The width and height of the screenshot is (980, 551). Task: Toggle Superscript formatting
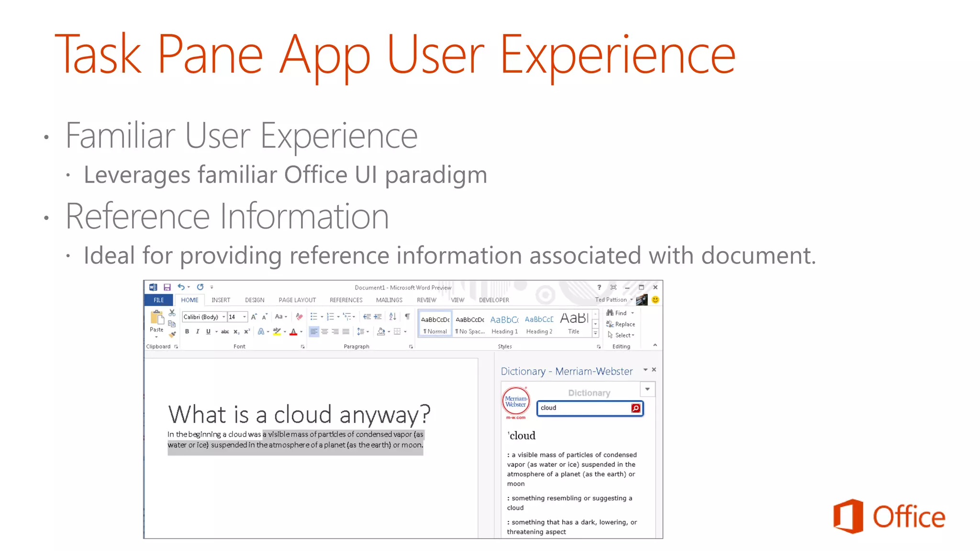247,331
